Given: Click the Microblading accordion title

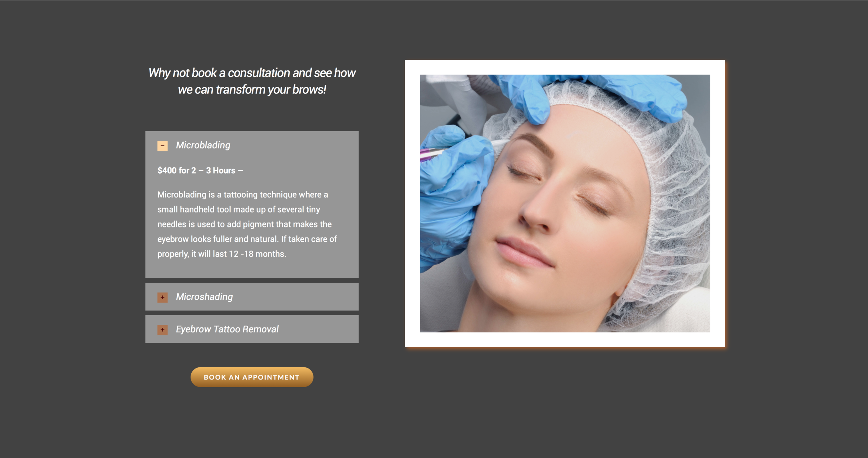Looking at the screenshot, I should click(203, 145).
